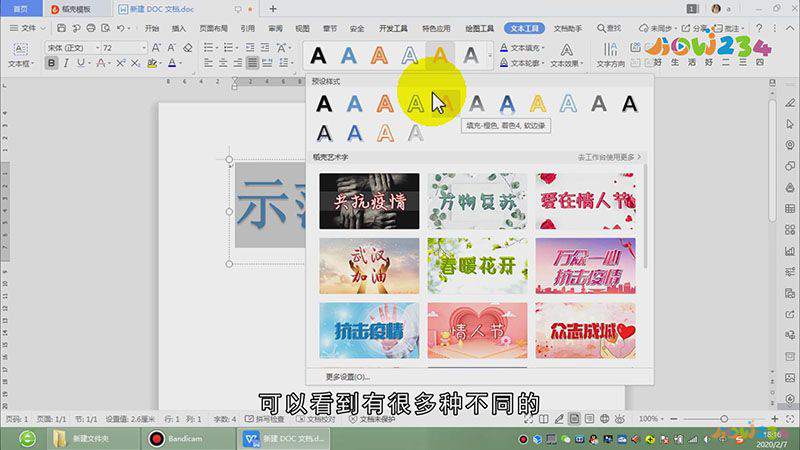Switch to the 首页 home tab
This screenshot has height=450, width=800.
(x=20, y=9)
